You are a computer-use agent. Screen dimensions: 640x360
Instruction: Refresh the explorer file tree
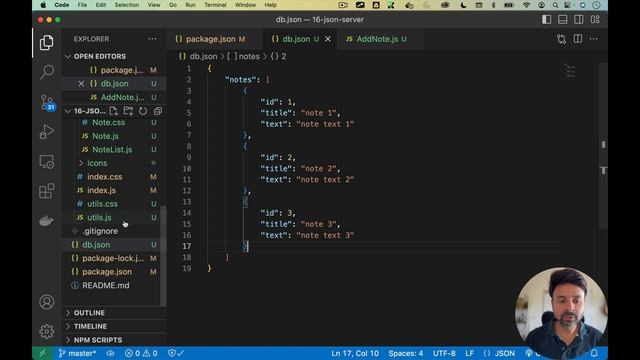[x=143, y=111]
